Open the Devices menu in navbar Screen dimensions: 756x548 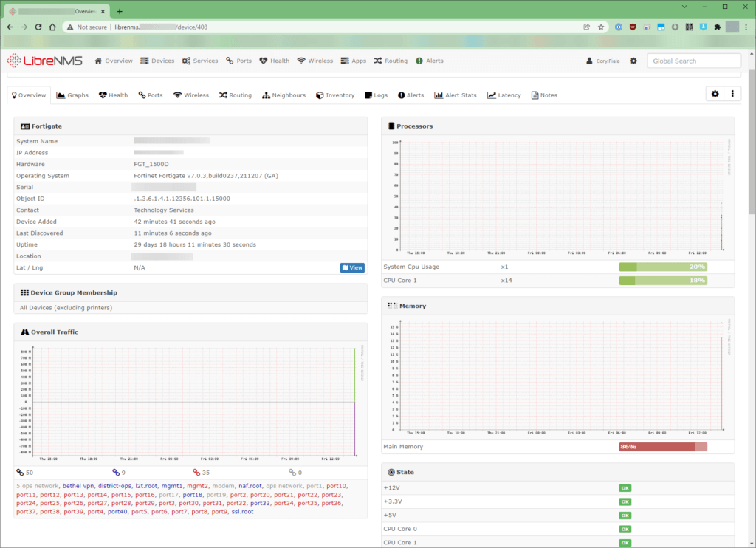click(157, 61)
